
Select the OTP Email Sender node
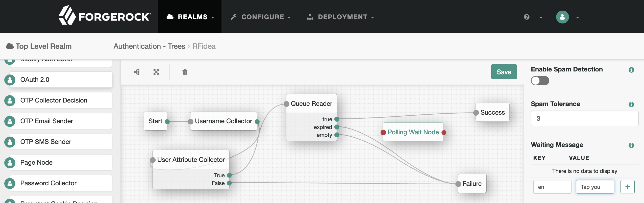point(61,121)
